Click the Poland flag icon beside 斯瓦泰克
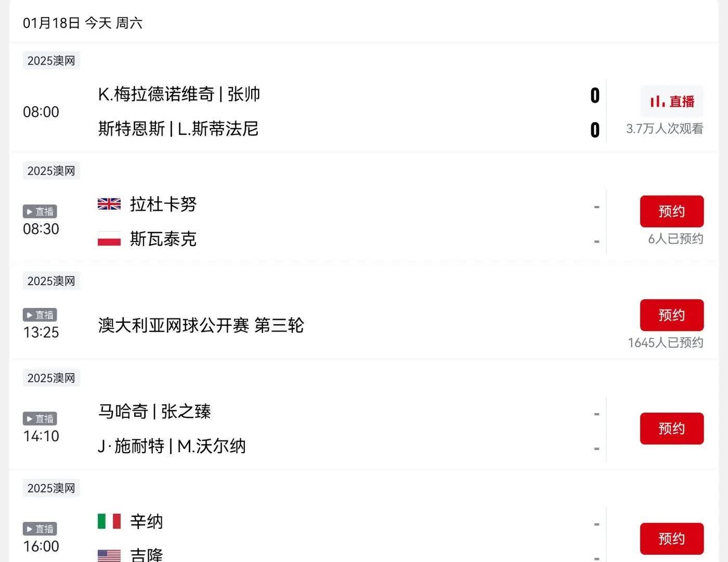This screenshot has width=728, height=562. click(x=109, y=239)
